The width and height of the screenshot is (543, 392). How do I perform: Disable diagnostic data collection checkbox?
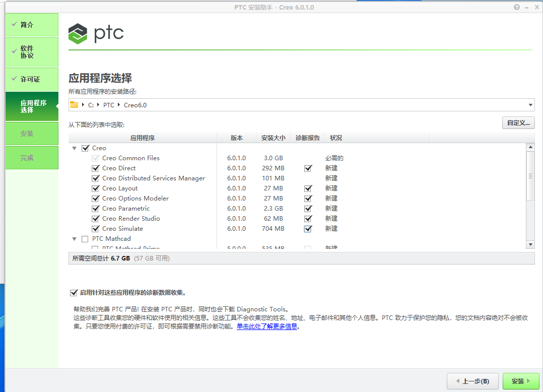(74, 293)
